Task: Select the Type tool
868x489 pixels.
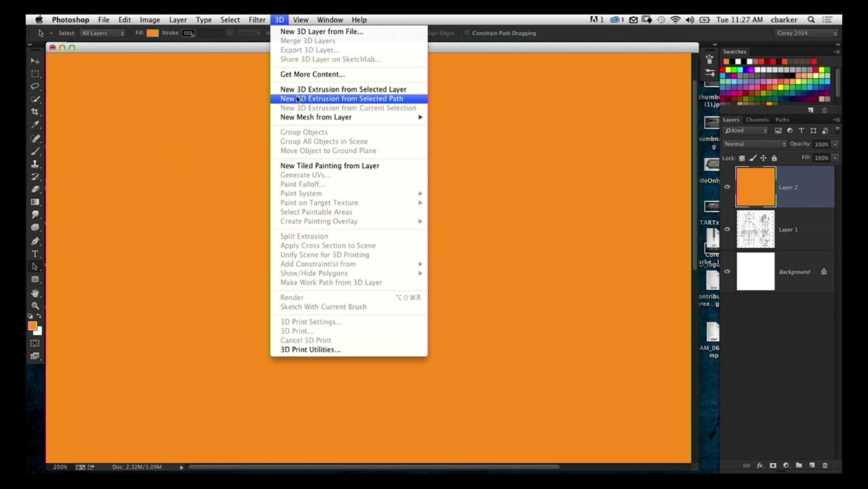Action: (x=35, y=254)
